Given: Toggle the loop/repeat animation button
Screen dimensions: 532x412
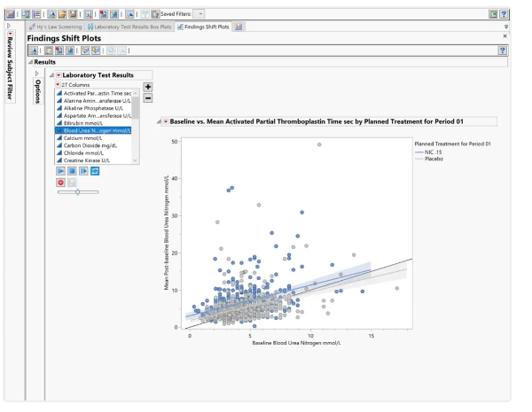Looking at the screenshot, I should pyautogui.click(x=95, y=171).
